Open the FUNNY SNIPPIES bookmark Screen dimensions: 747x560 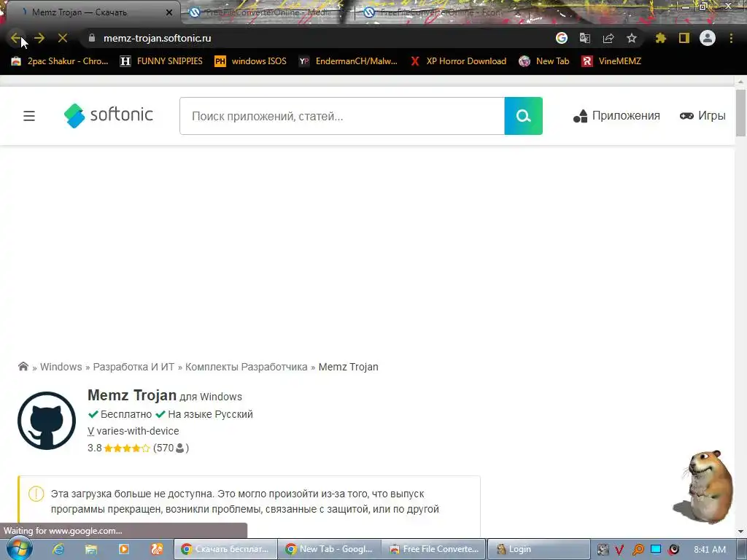click(161, 61)
